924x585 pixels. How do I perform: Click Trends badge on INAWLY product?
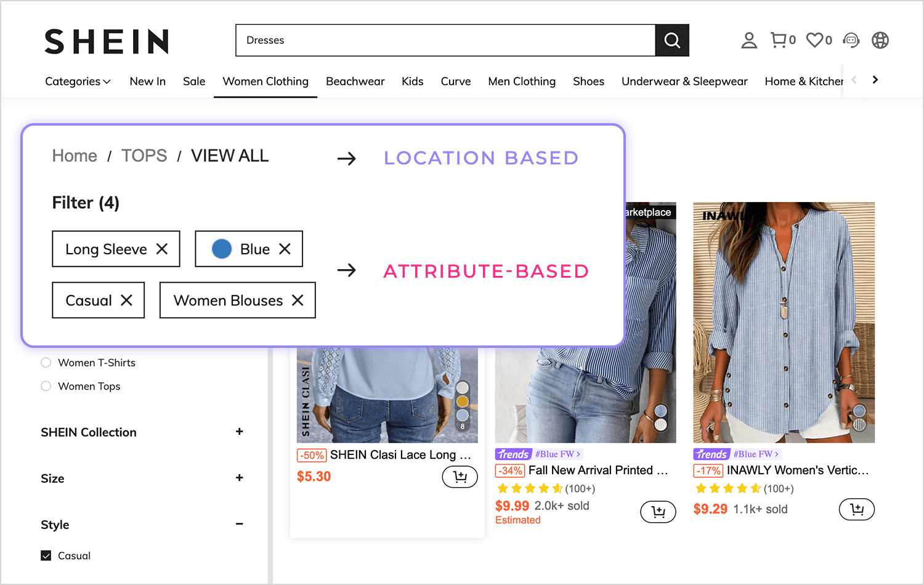[711, 454]
